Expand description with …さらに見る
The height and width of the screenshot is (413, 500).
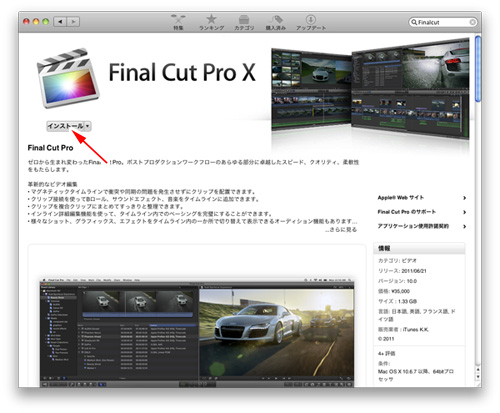pyautogui.click(x=341, y=230)
